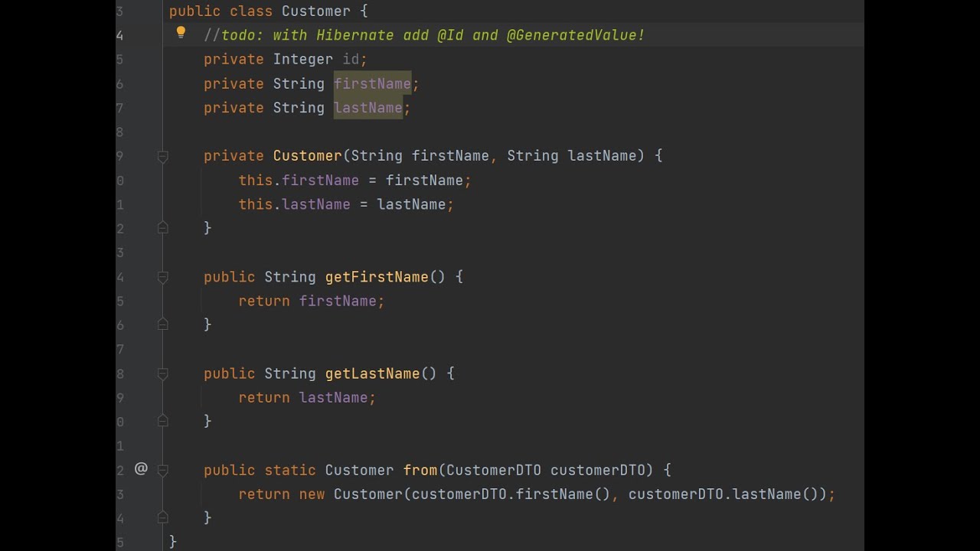Click fold end marker after return new Customer
Image resolution: width=980 pixels, height=551 pixels.
162,517
